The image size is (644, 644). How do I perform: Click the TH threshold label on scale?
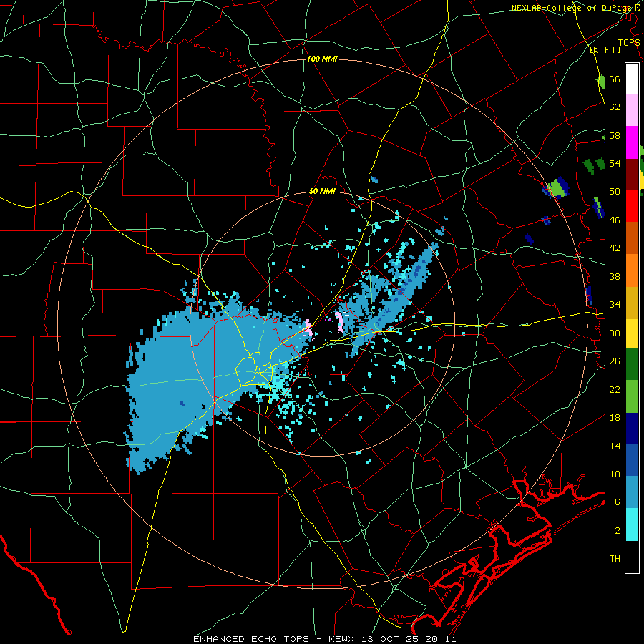click(x=615, y=559)
